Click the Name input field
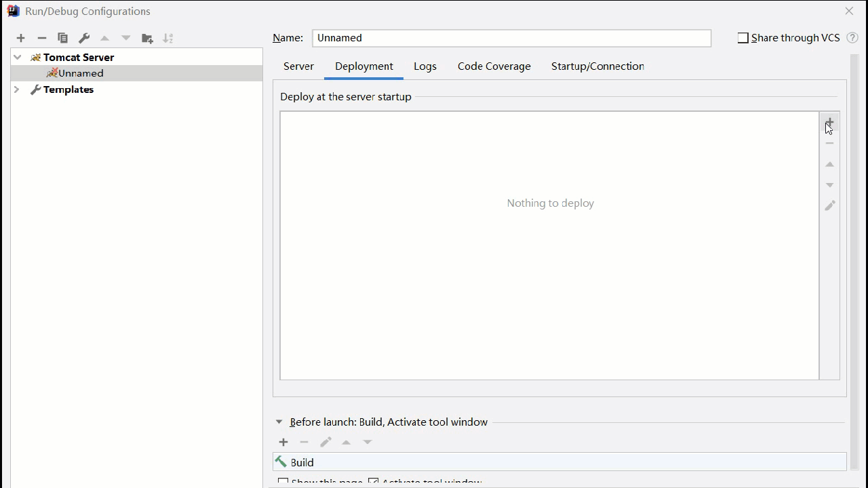Screen dimensions: 868x488 (x=512, y=38)
